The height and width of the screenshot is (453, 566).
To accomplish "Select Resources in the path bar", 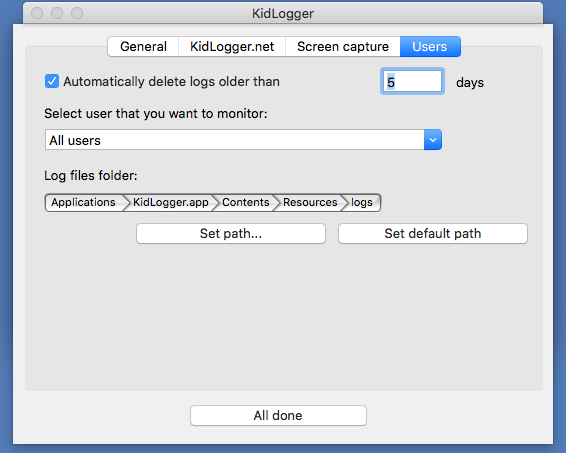I will point(310,202).
